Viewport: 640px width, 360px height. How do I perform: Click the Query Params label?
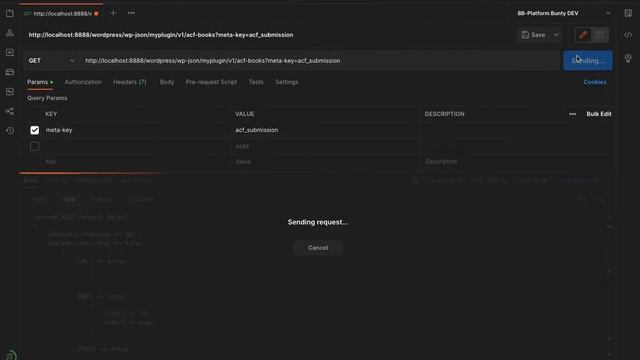coord(47,98)
